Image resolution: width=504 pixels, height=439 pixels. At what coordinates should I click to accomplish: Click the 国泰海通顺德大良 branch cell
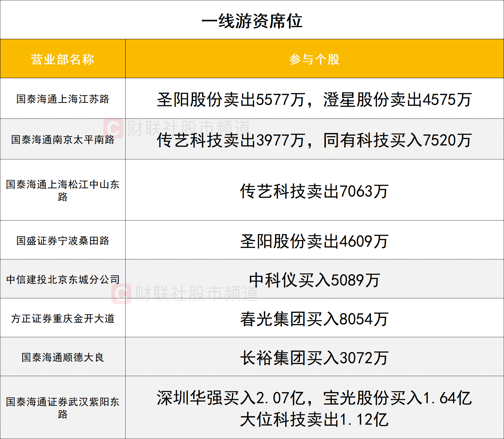point(62,357)
